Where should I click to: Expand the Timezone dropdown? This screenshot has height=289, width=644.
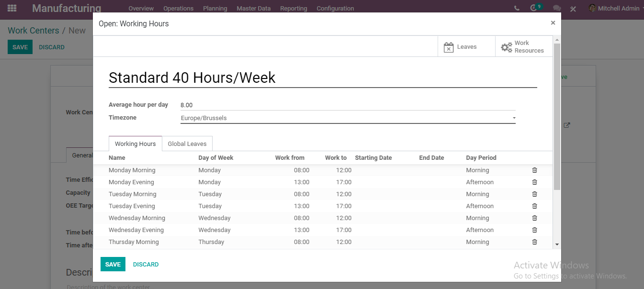348,118
